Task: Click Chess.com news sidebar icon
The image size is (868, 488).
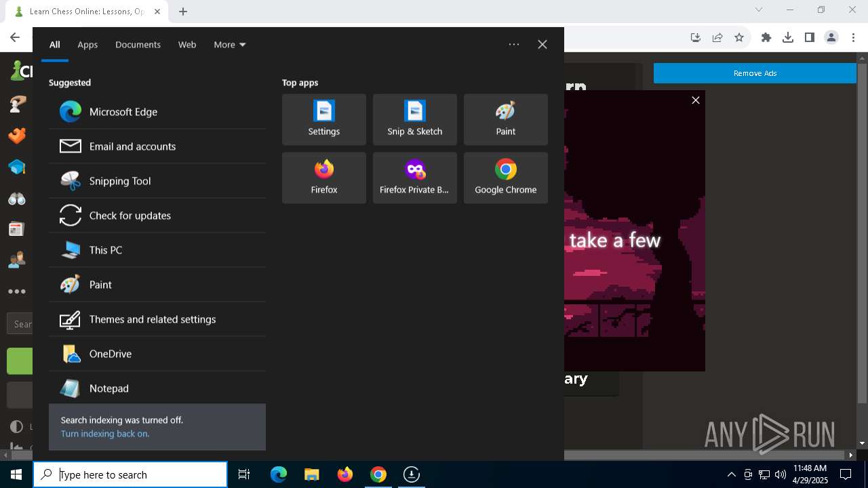Action: point(17,229)
